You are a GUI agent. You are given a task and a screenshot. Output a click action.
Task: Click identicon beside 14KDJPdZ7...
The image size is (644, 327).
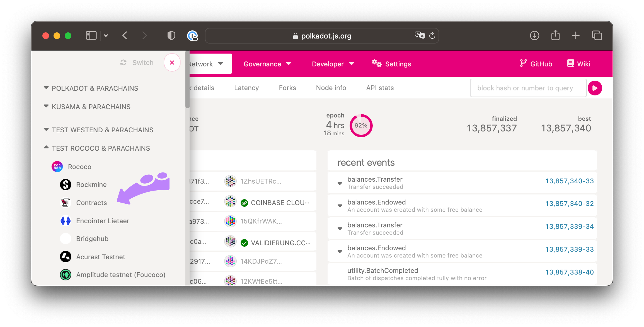point(231,261)
